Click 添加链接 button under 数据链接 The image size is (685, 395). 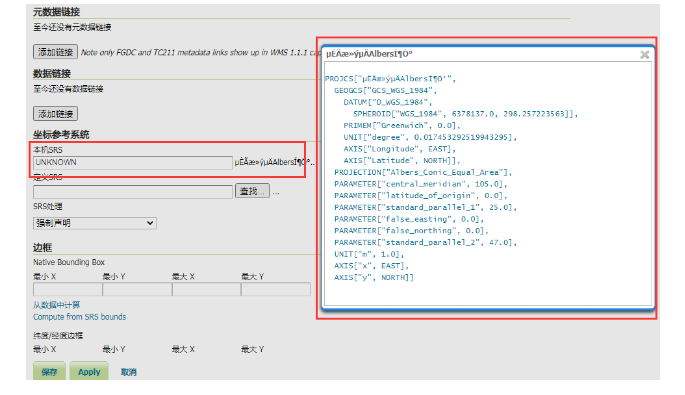pos(55,114)
